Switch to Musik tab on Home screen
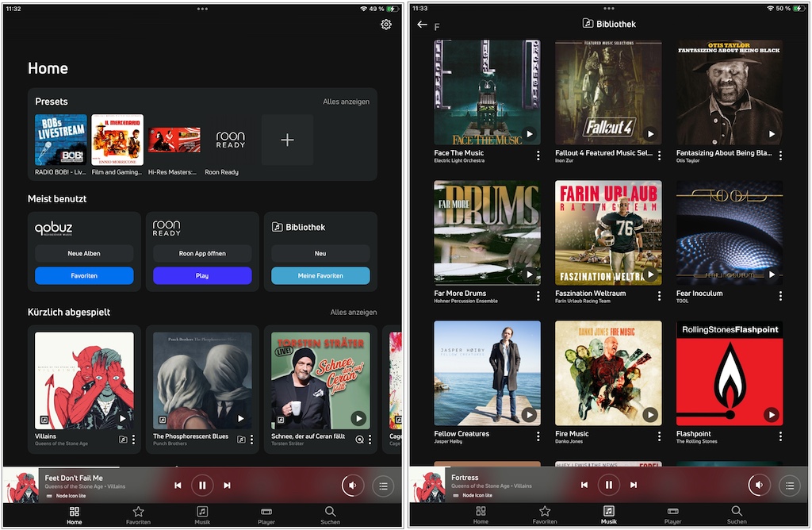 pyautogui.click(x=202, y=516)
